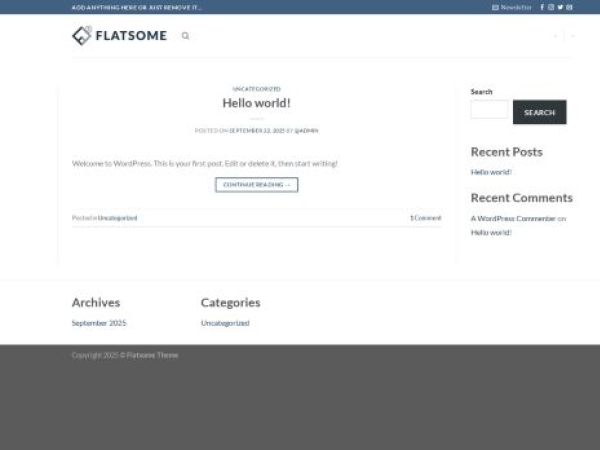600x450 pixels.
Task: Open the "1 Comment" link
Action: (x=425, y=218)
